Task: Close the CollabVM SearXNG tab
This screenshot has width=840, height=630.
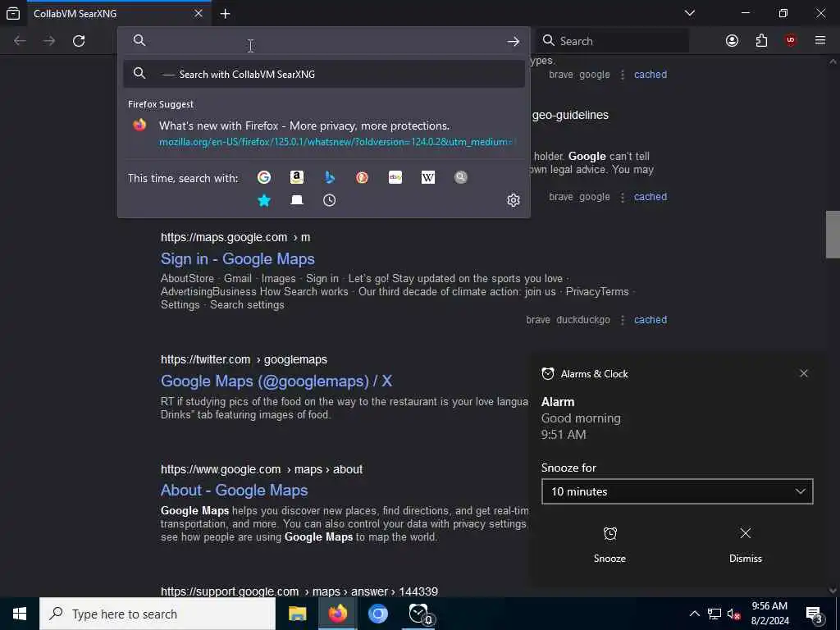Action: coord(199,13)
